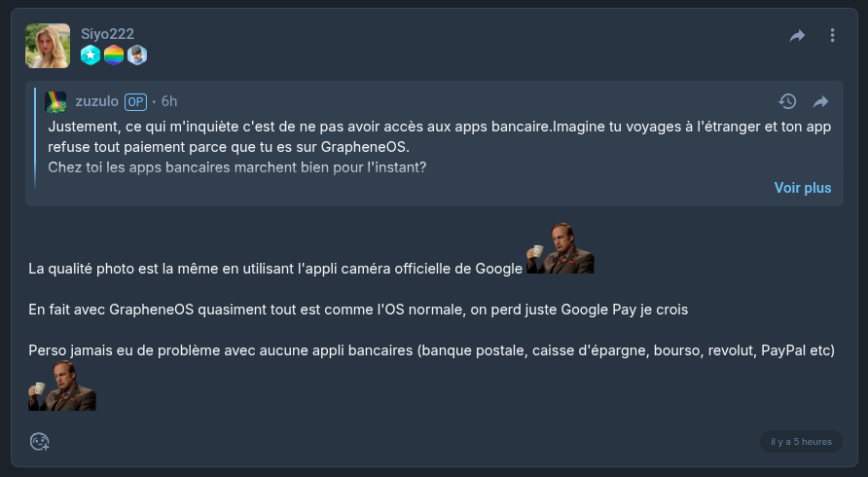Open zuzulo's profile via username

[x=97, y=101]
